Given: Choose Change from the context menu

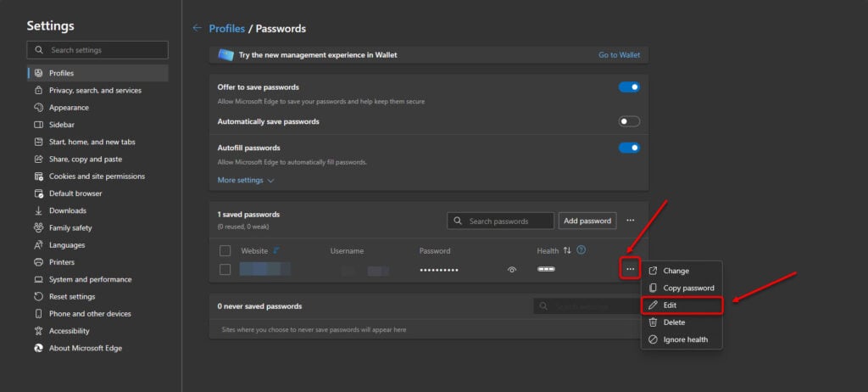Looking at the screenshot, I should click(x=682, y=272).
